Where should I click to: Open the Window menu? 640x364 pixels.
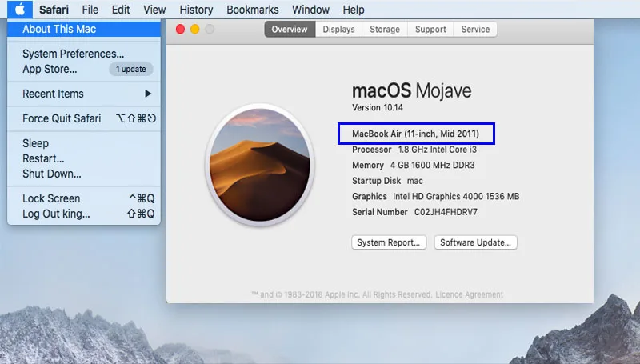point(310,10)
